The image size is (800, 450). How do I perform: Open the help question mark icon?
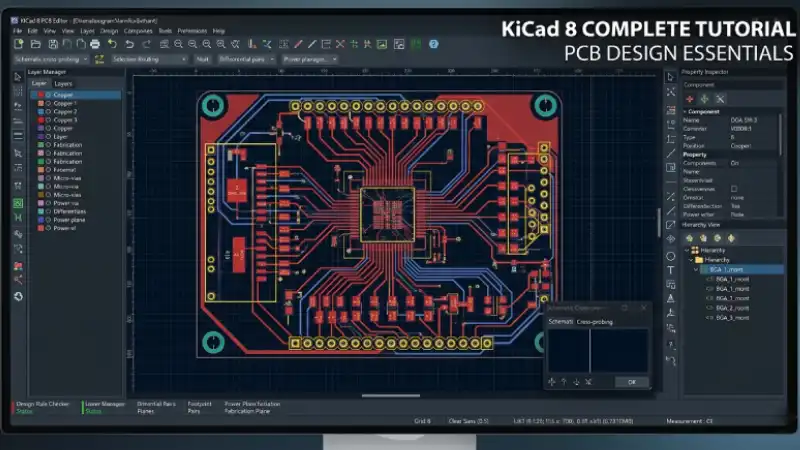(x=434, y=44)
